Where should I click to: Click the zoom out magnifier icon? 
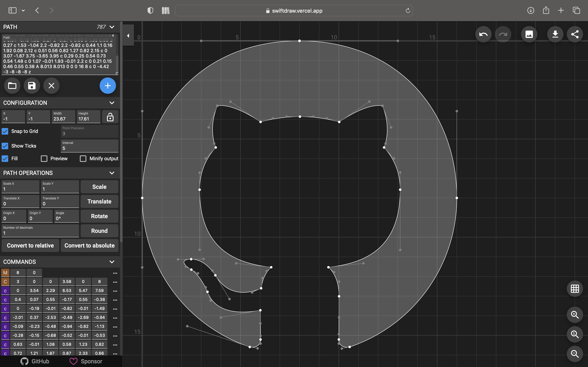[x=575, y=354]
